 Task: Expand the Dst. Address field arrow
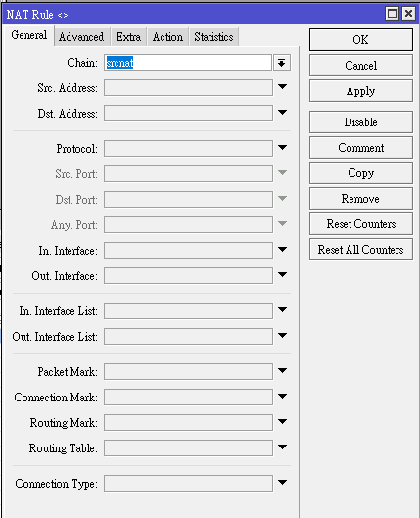pos(282,113)
